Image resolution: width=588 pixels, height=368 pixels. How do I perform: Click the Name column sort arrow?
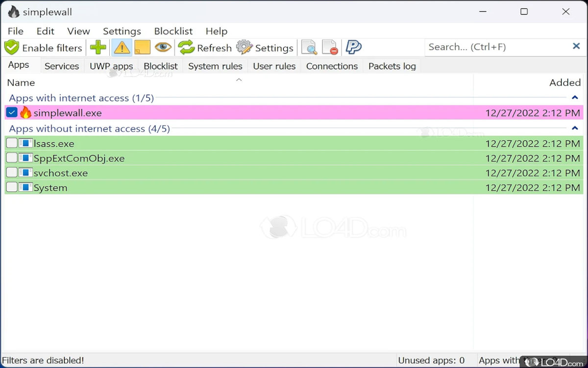[x=239, y=80]
